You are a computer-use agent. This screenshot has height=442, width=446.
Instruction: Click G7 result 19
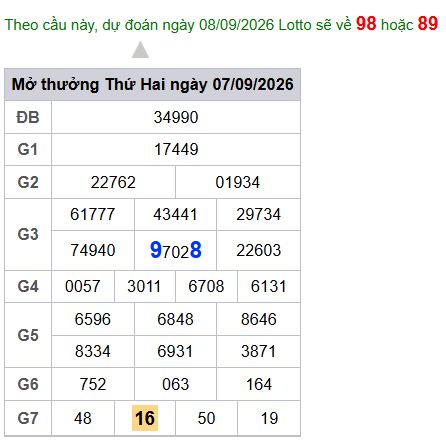(269, 418)
